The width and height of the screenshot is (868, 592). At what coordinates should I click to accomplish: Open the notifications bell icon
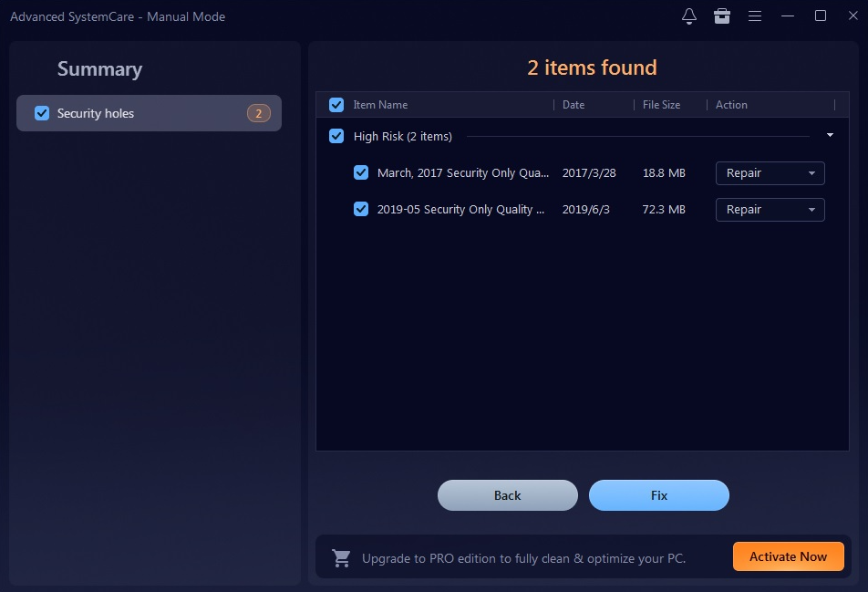click(x=689, y=16)
